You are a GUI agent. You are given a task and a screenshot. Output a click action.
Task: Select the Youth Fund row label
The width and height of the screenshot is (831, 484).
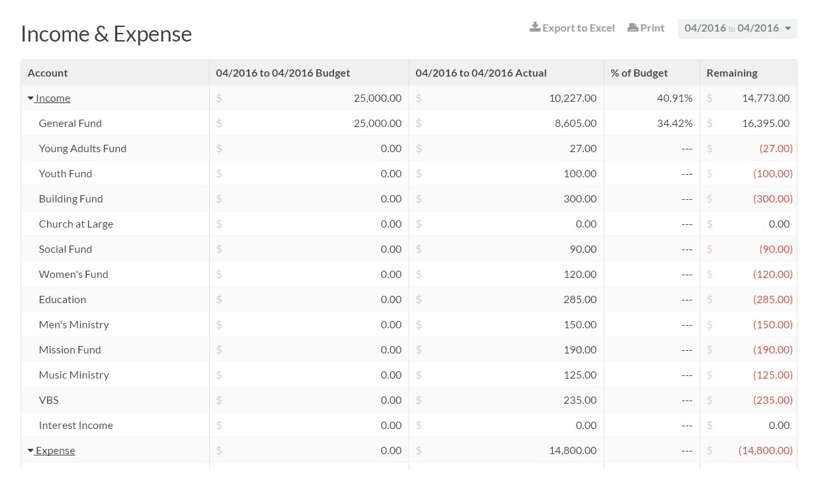(x=65, y=174)
